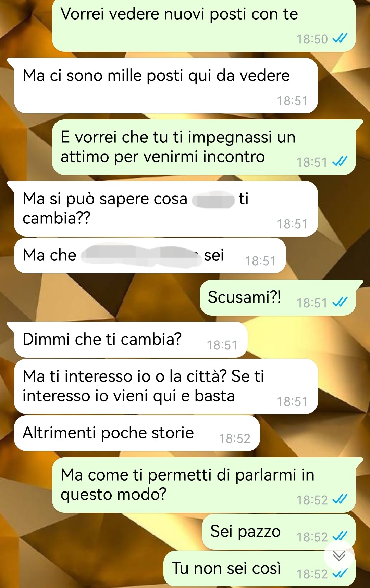The height and width of the screenshot is (588, 370).
Task: Select 'Vorrei vedere nuovi posti con te' bubble
Action: coord(204,26)
